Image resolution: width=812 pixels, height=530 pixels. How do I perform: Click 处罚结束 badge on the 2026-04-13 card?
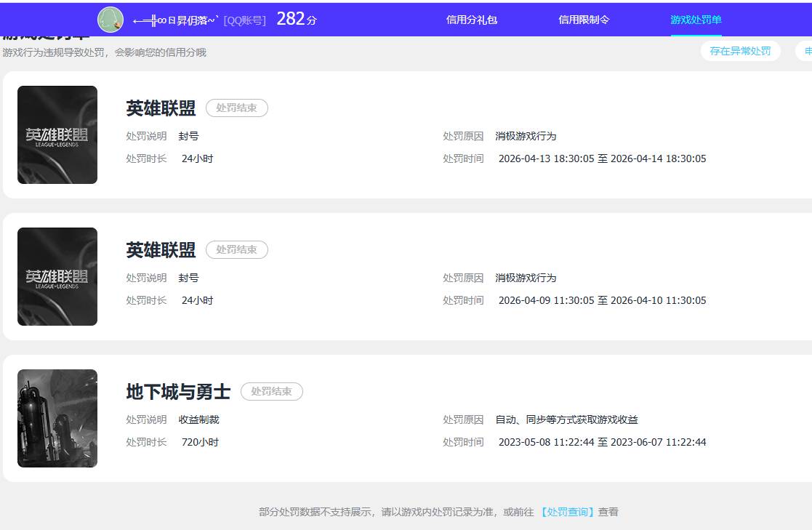point(237,108)
